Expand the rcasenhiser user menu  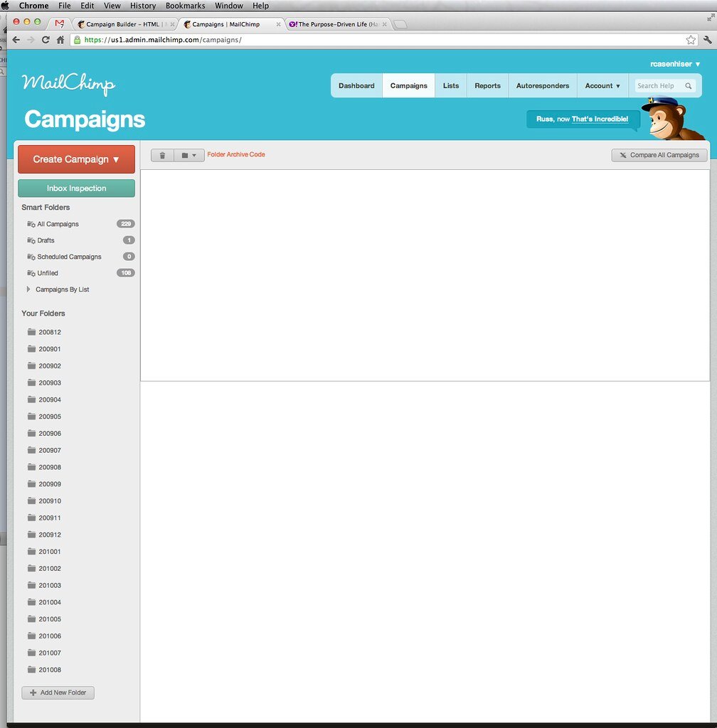[x=675, y=64]
